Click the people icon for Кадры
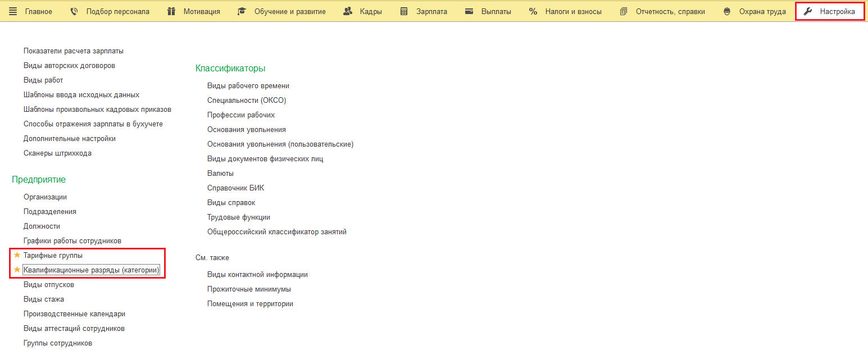Screen dimensions: 868x350 coord(348,11)
